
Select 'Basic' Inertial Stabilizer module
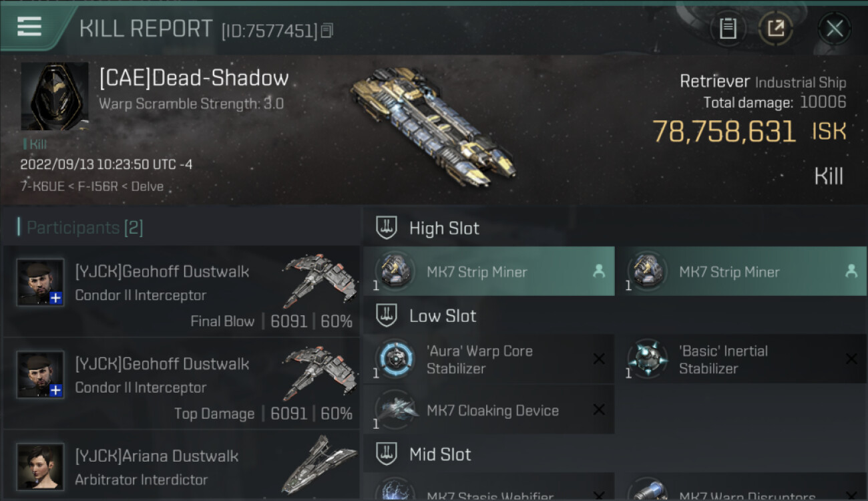point(740,359)
